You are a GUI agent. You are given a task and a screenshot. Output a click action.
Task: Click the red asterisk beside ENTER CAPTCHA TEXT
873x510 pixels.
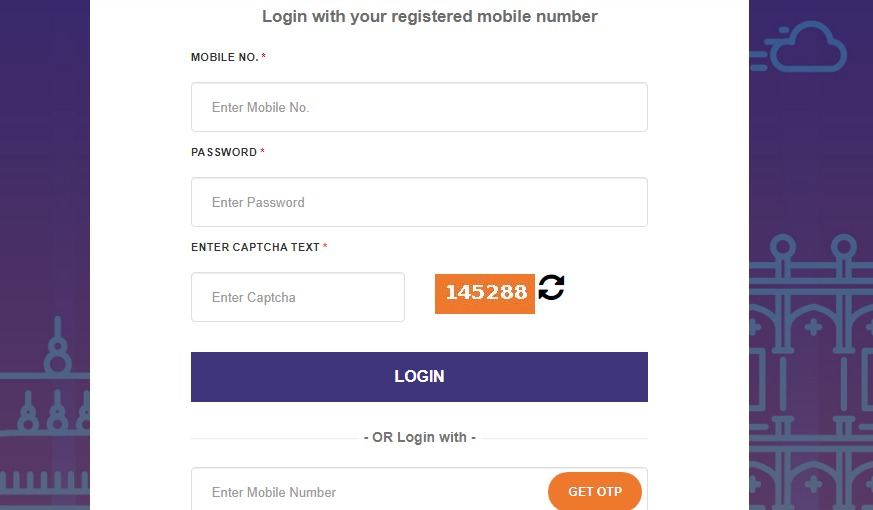[x=325, y=246]
